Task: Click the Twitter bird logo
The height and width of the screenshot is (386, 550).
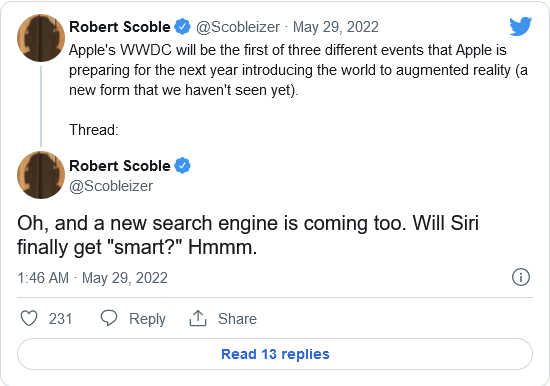Action: (521, 26)
